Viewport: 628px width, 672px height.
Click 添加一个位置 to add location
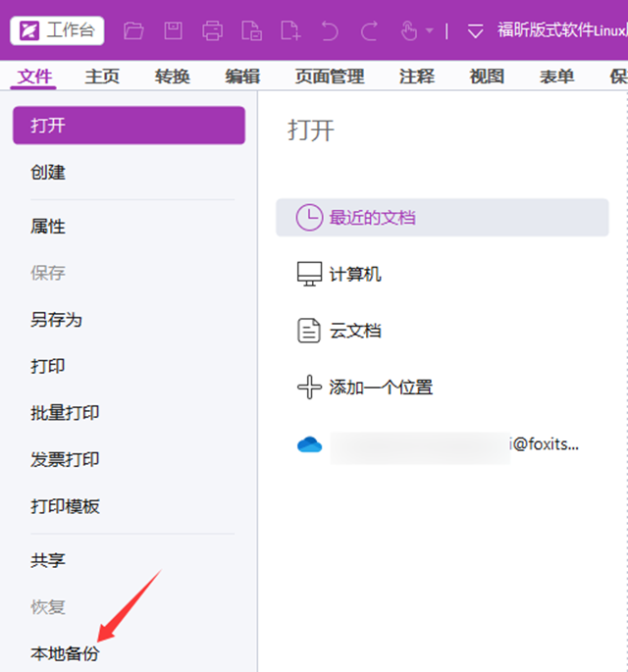point(380,388)
